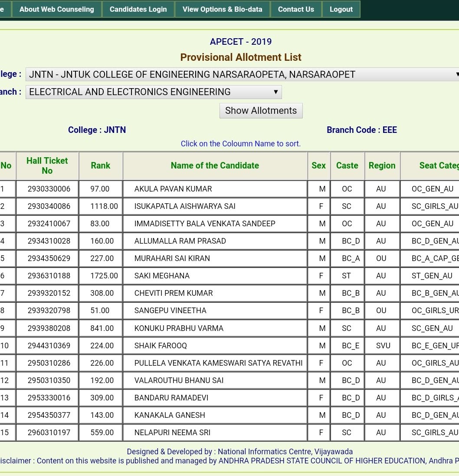Image resolution: width=459 pixels, height=476 pixels.
Task: Click the APECET - 2019 heading
Action: [241, 42]
